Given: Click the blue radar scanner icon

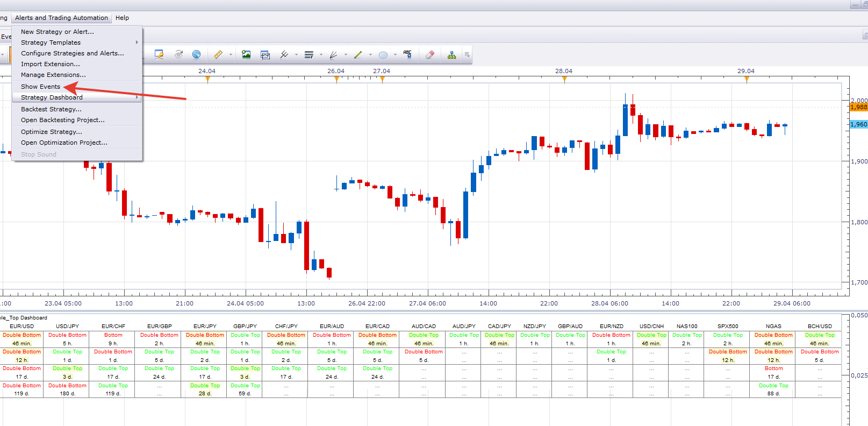Looking at the screenshot, I should pyautogui.click(x=197, y=54).
